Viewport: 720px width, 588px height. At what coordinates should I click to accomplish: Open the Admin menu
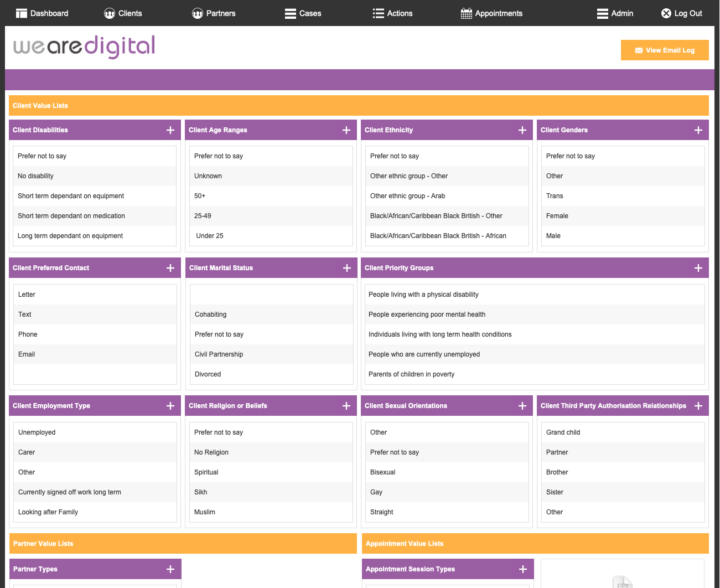[x=615, y=13]
